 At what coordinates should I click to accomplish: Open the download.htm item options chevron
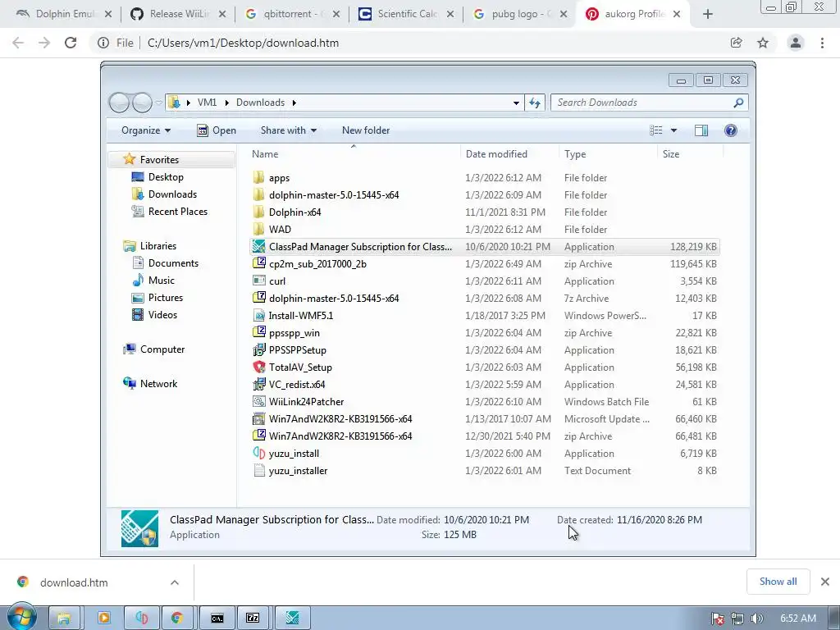(x=175, y=582)
